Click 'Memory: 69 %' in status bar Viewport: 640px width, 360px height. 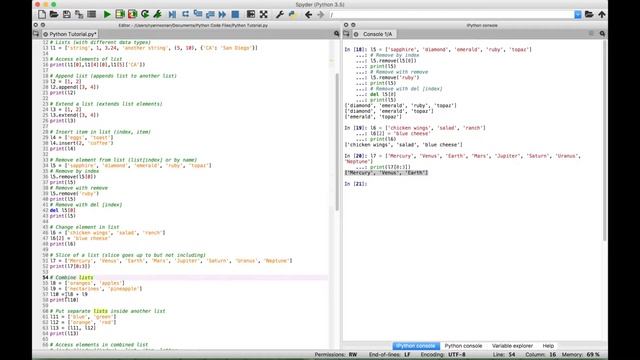pyautogui.click(x=580, y=355)
